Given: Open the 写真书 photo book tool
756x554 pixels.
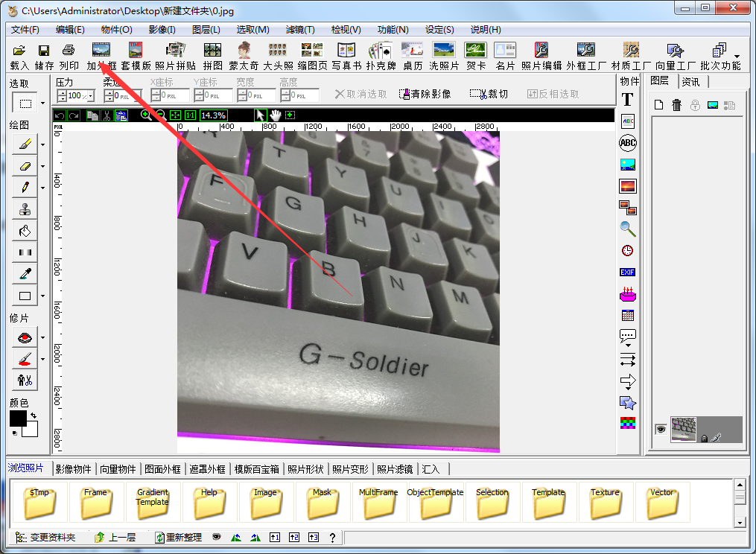Looking at the screenshot, I should coord(346,57).
